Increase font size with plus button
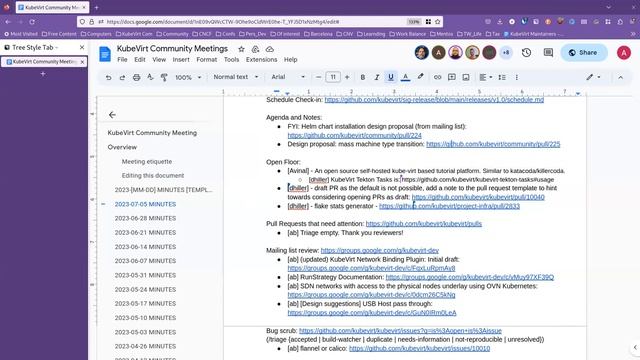Screen dimensions: 640x360 click(347, 77)
